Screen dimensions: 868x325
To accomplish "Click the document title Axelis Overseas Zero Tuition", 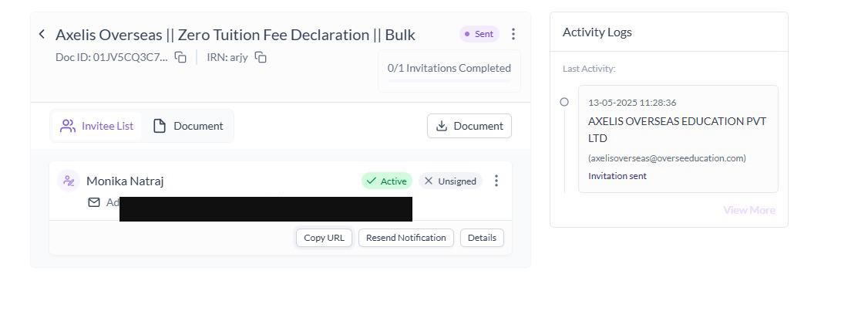I will point(235,35).
